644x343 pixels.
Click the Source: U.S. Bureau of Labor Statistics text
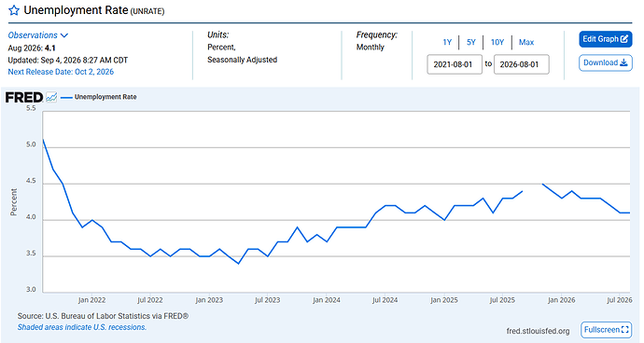point(103,316)
